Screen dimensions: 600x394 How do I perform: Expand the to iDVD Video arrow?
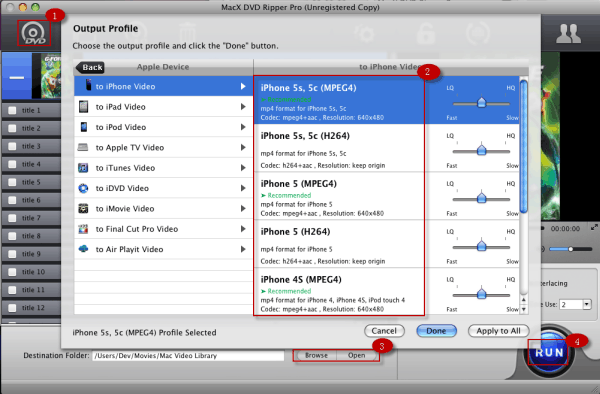[x=243, y=188]
